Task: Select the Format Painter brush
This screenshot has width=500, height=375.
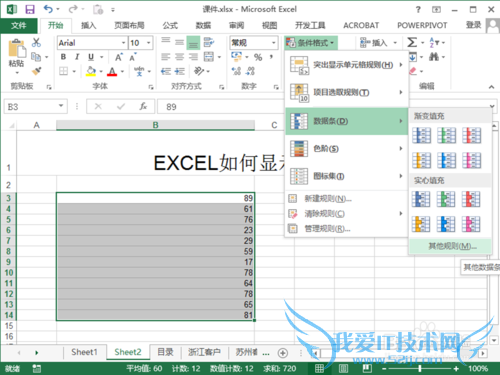Action: [x=36, y=71]
